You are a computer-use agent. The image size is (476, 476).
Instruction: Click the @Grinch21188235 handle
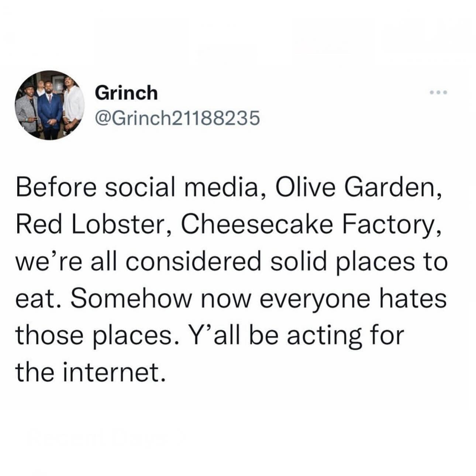pos(177,118)
